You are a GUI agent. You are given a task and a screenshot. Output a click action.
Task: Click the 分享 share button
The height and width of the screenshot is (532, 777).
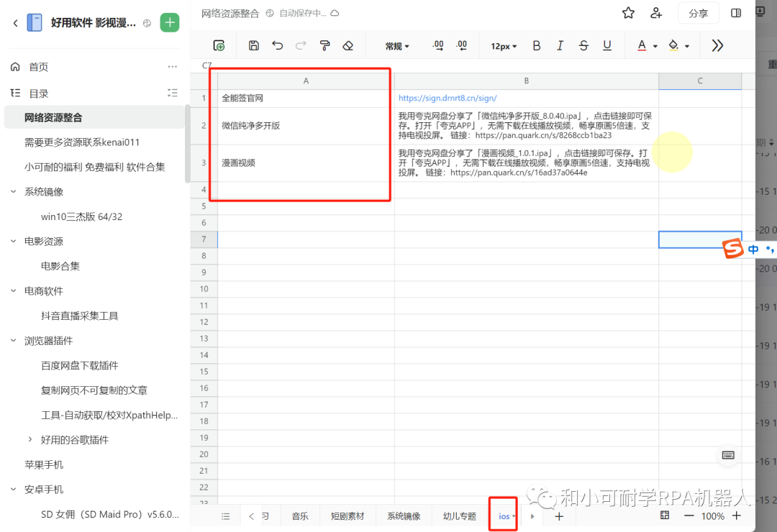coord(698,14)
